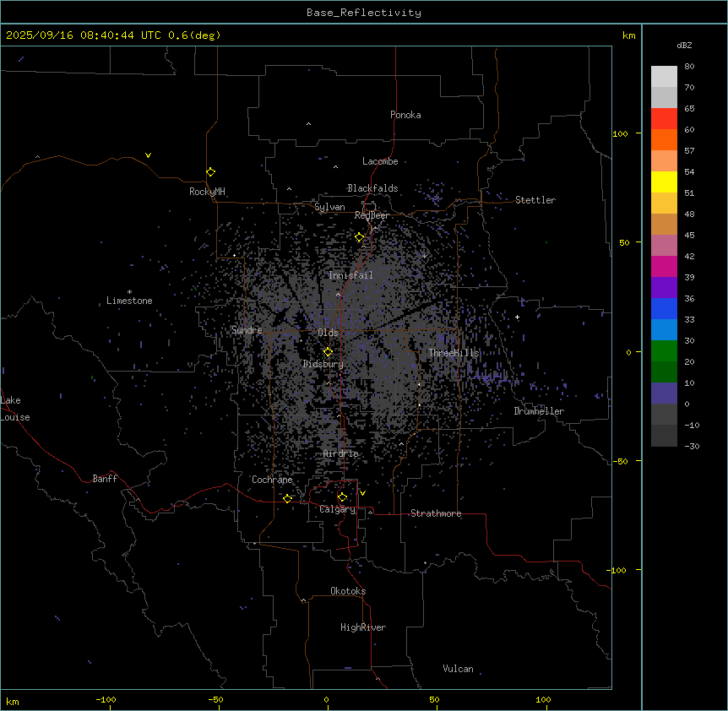Pick the magenta 42–39 dBZ legend swatch
The width and height of the screenshot is (728, 711).
(664, 266)
